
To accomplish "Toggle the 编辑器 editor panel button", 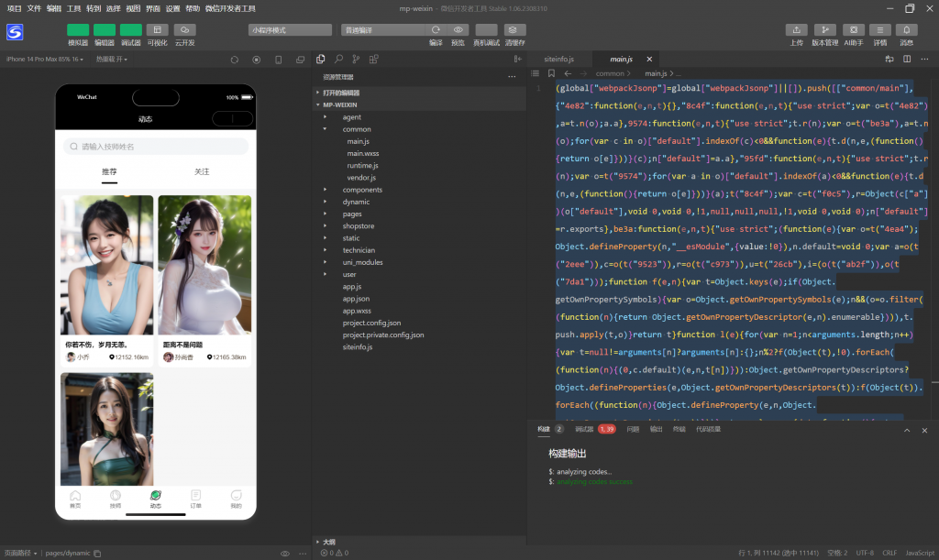I will 105,30.
